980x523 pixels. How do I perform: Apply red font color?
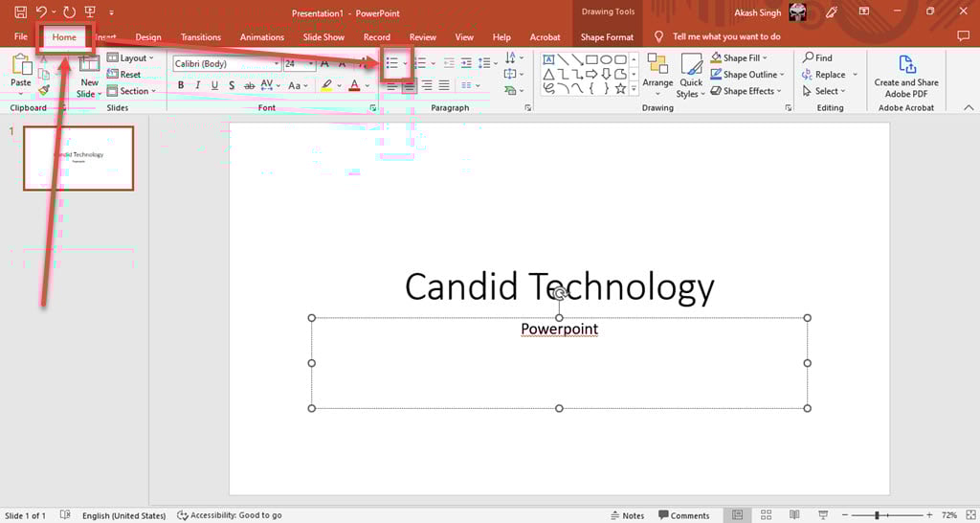click(x=355, y=85)
